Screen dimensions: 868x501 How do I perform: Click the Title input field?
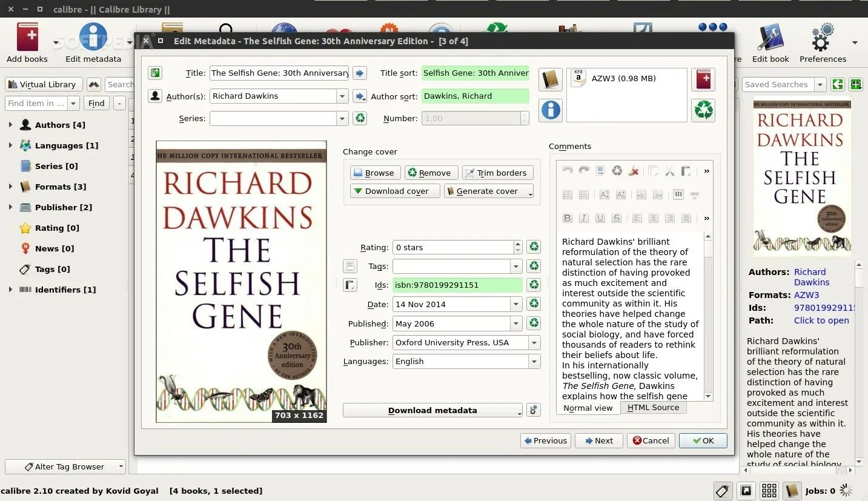(x=279, y=73)
